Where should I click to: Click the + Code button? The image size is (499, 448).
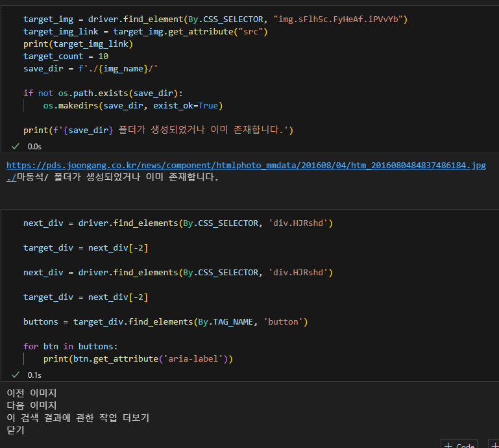point(459,445)
